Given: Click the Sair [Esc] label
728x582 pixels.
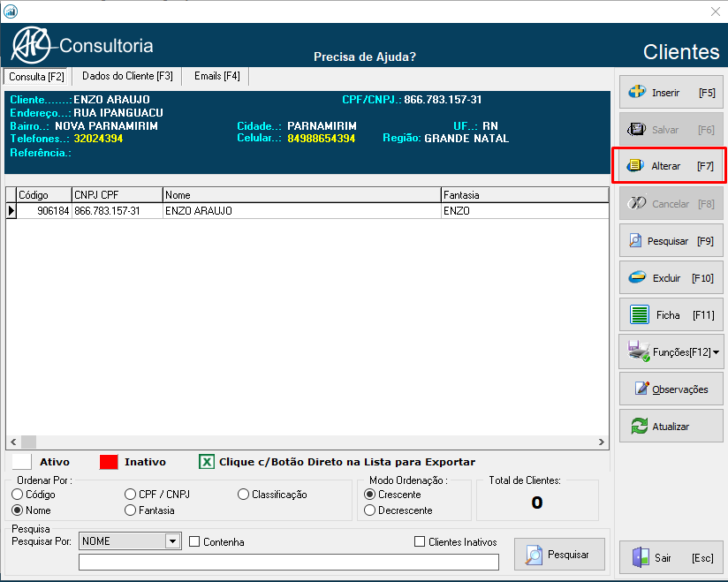Looking at the screenshot, I should point(684,558).
